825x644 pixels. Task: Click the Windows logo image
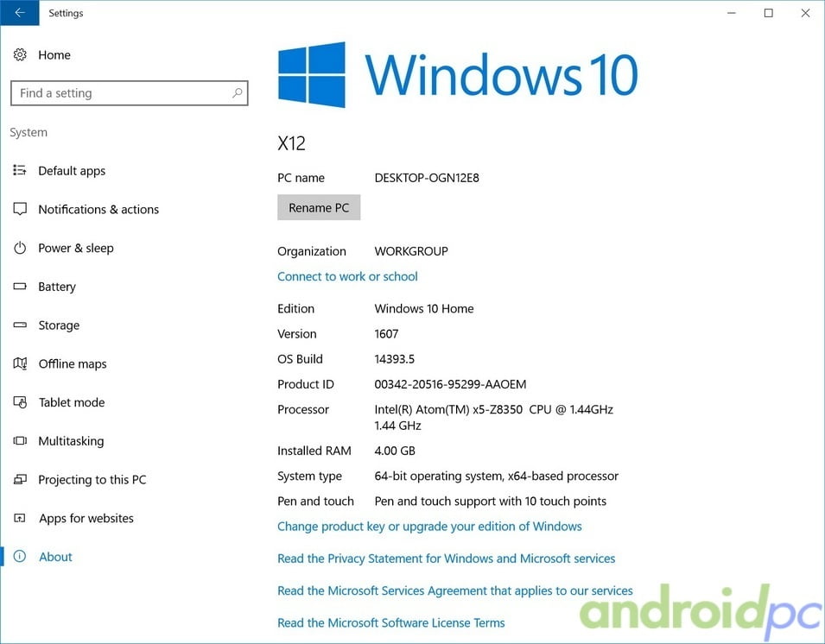(312, 74)
